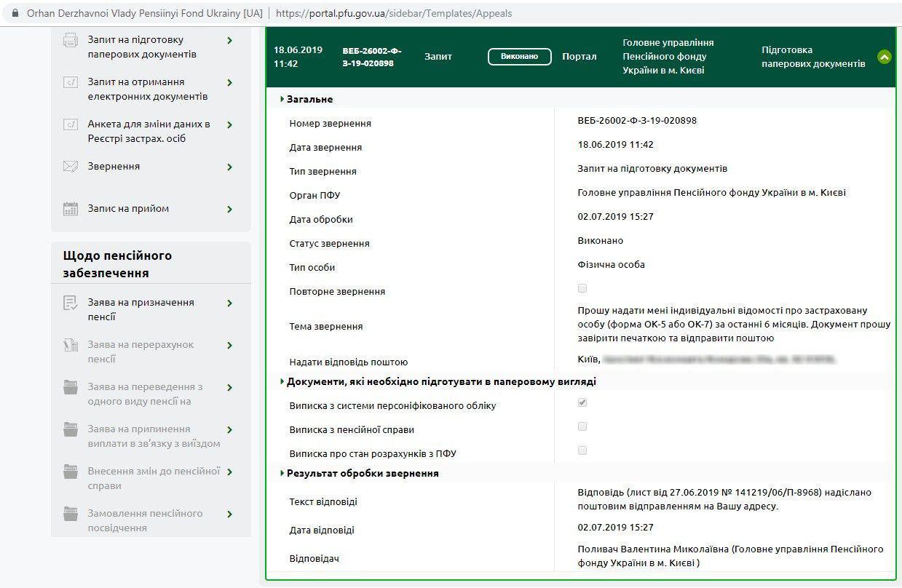Click the Тема звернення request text
Screen dimensions: 902x588
click(734, 325)
